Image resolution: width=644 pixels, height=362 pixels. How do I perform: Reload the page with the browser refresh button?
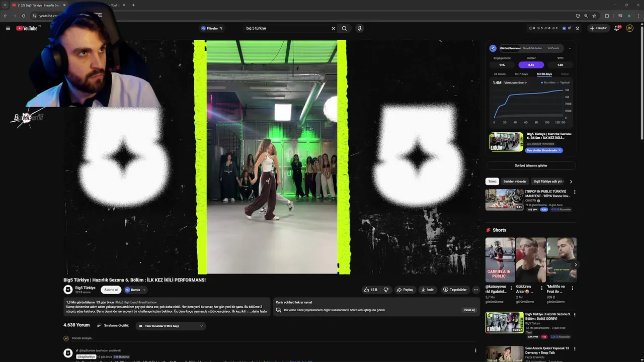point(24,16)
